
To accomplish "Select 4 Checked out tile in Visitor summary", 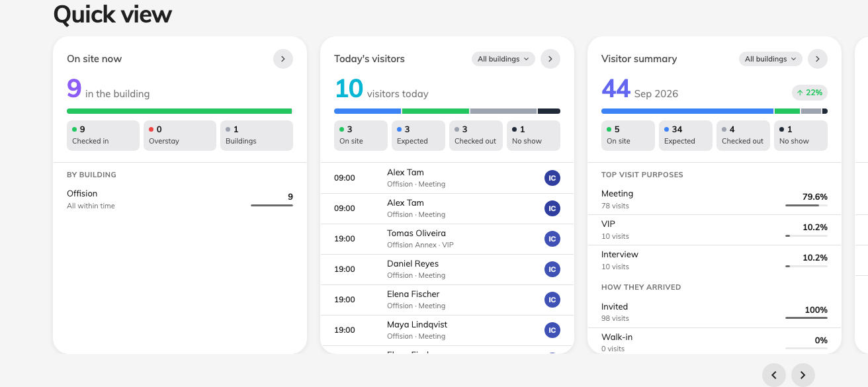I will point(743,135).
